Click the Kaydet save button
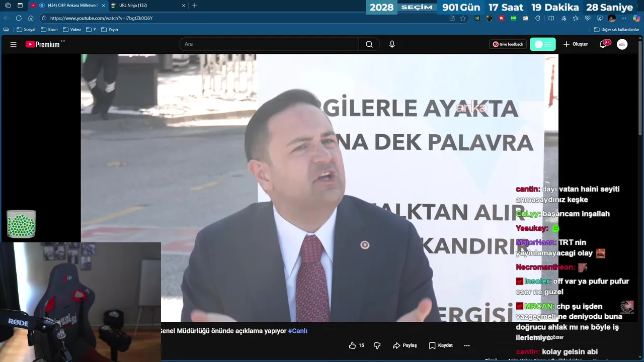 tap(441, 345)
